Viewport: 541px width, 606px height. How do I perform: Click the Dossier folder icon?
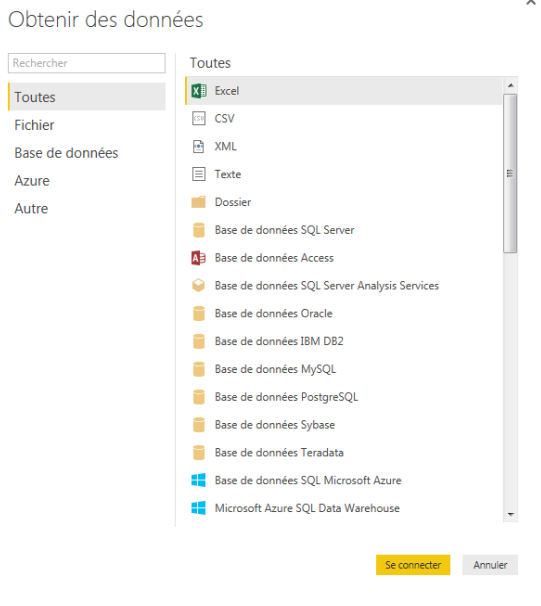point(199,202)
